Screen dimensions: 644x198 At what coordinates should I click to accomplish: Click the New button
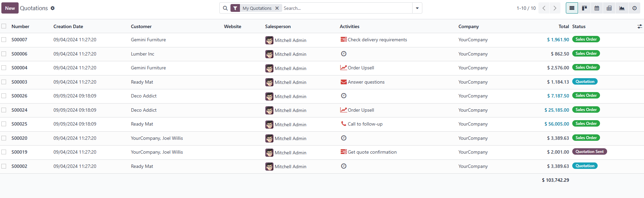[x=10, y=8]
